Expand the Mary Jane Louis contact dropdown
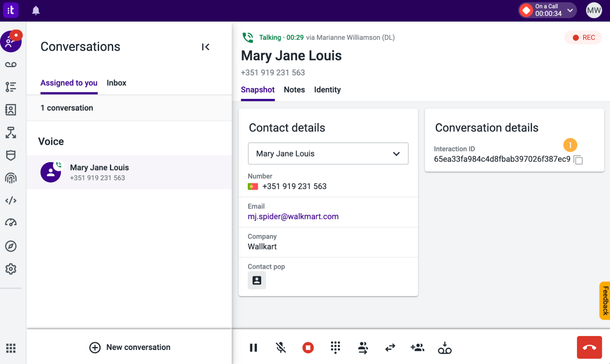Screen dimensions: 610x364 click(x=328, y=153)
